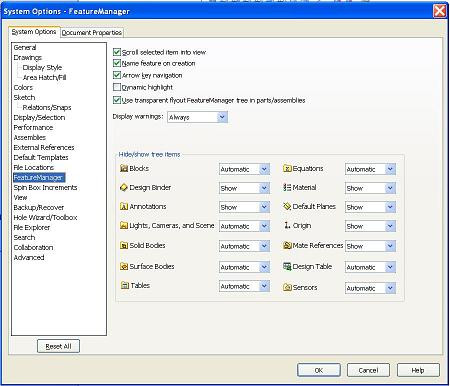Image resolution: width=450 pixels, height=386 pixels.
Task: Select Drawings in the options list
Action: pos(28,57)
